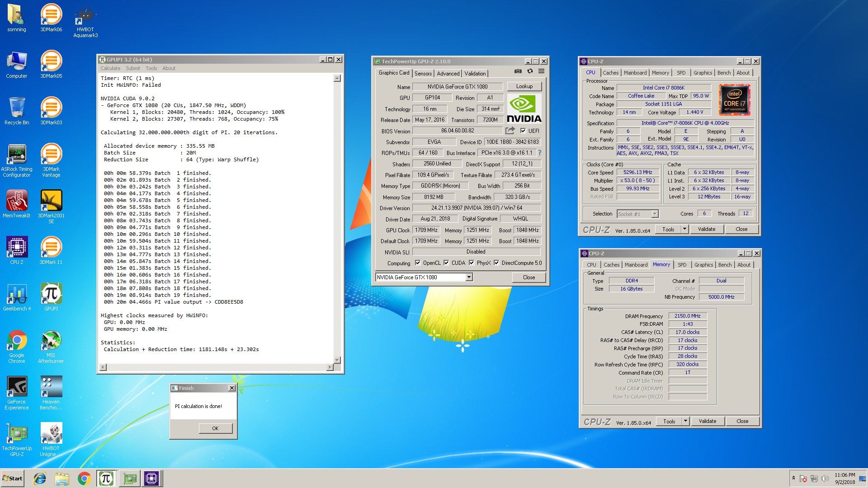
Task: Open GPU-Z hamburger menu icon
Action: click(x=541, y=71)
